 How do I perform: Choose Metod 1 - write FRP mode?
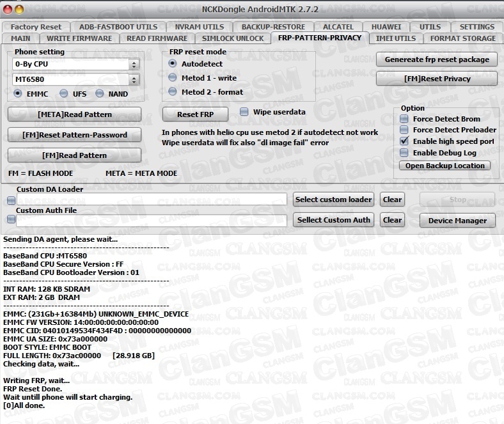click(173, 78)
